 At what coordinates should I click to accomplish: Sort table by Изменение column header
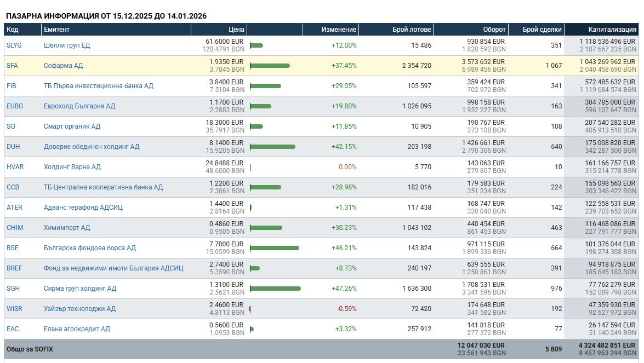click(339, 30)
